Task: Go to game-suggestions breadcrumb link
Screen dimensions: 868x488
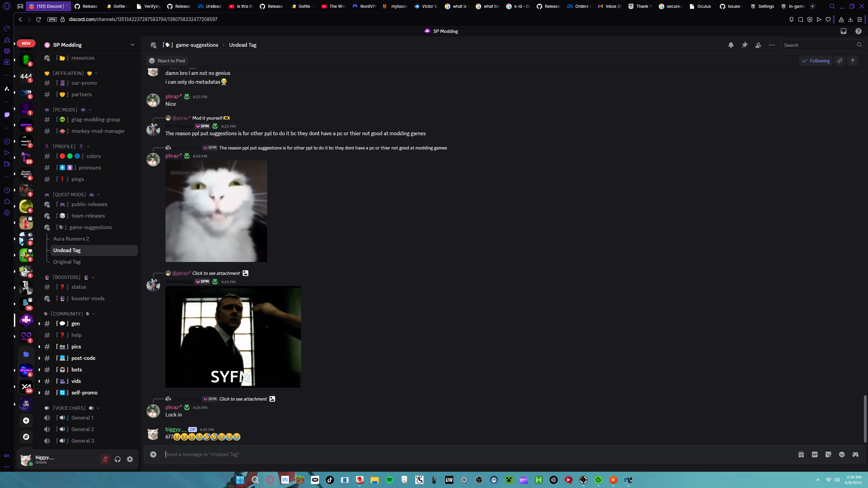Action: pyautogui.click(x=197, y=45)
